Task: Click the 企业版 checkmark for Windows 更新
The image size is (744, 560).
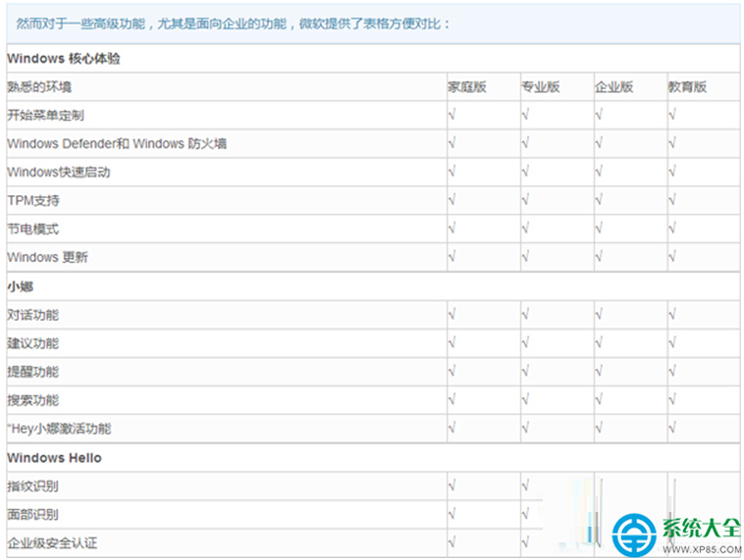Action: pyautogui.click(x=599, y=257)
